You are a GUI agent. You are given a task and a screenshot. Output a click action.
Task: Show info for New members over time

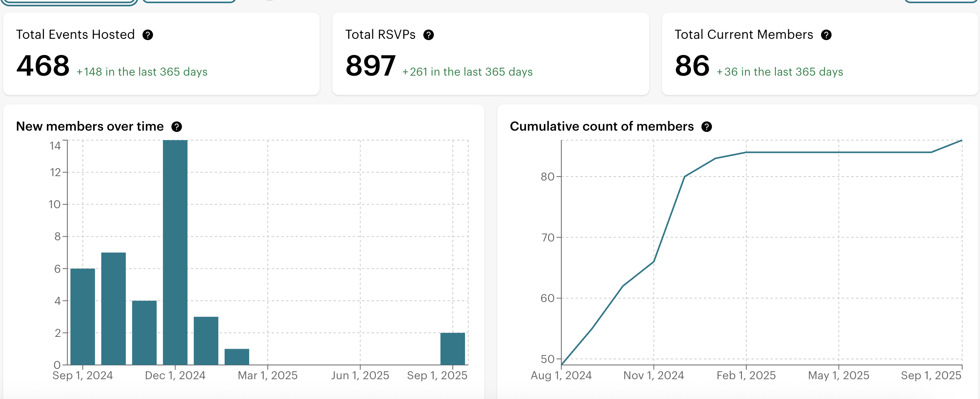(177, 127)
